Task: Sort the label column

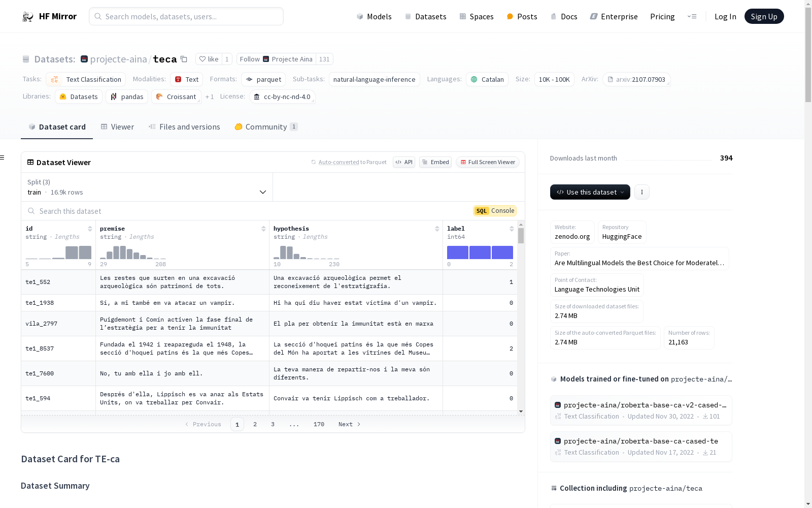Action: (x=512, y=229)
